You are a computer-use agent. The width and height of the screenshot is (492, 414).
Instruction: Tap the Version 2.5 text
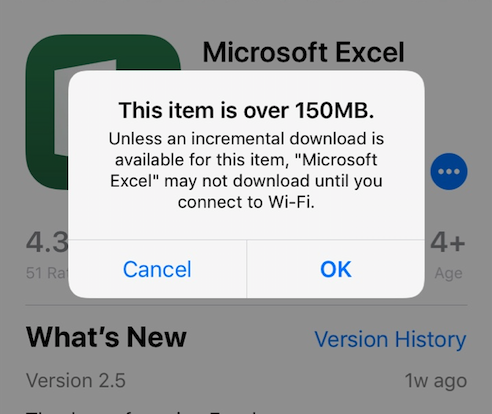76,381
